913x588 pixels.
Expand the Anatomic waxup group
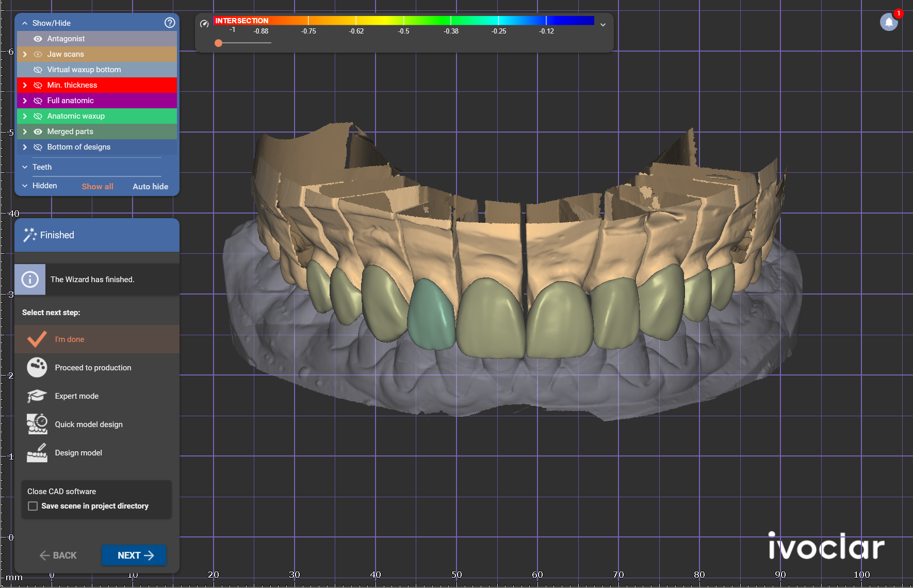[x=25, y=116]
